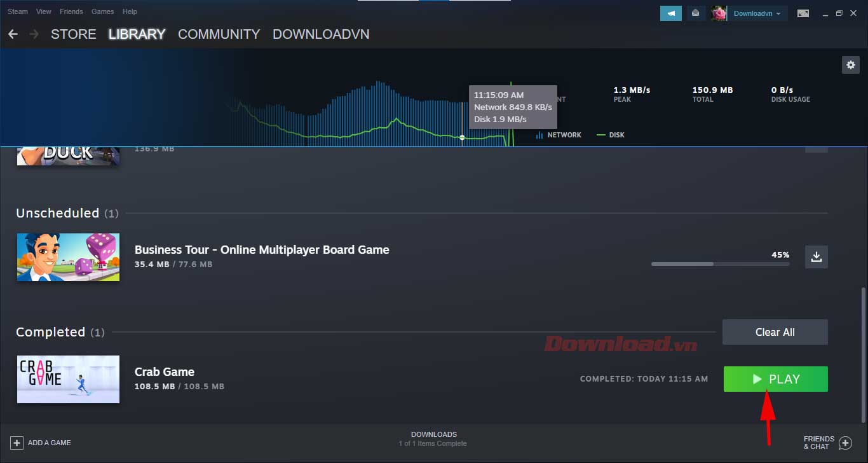The height and width of the screenshot is (463, 868).
Task: Open Crab Game thumbnail
Action: click(x=68, y=379)
